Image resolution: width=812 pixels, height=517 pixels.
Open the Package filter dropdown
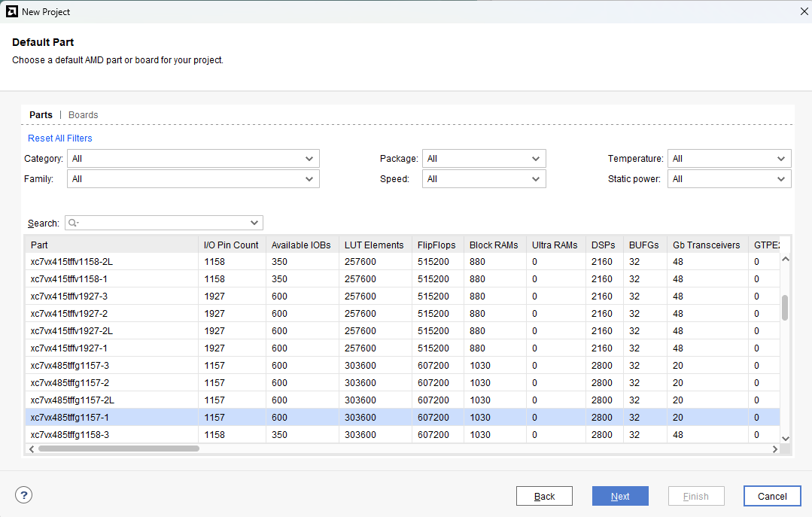point(483,159)
